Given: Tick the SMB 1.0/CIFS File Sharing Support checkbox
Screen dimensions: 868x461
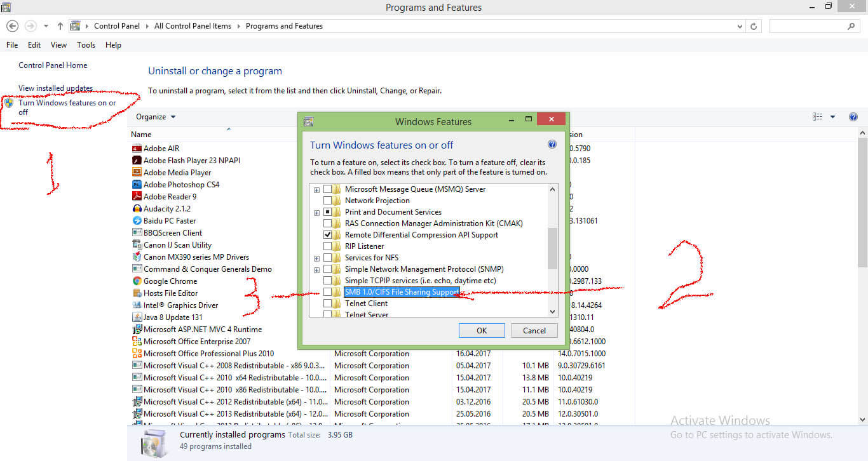Looking at the screenshot, I should point(328,292).
